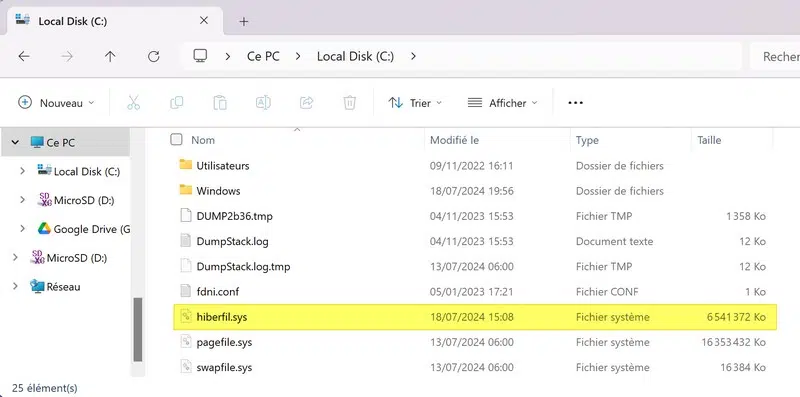Click the DumpStack.log file icon
The image size is (800, 397).
point(186,241)
